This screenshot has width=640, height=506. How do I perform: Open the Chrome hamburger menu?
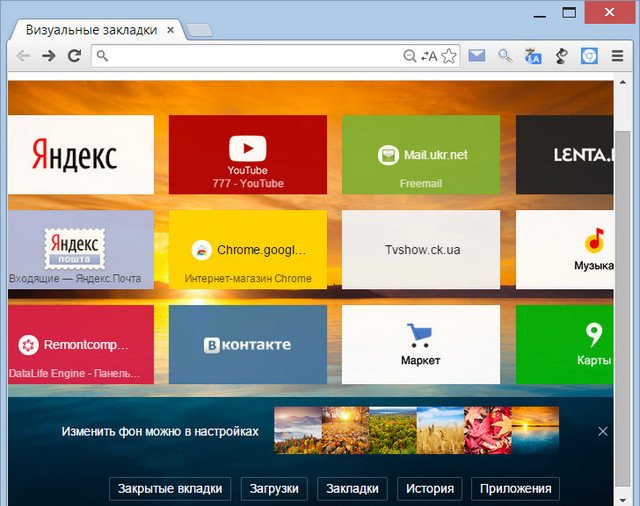coord(617,56)
